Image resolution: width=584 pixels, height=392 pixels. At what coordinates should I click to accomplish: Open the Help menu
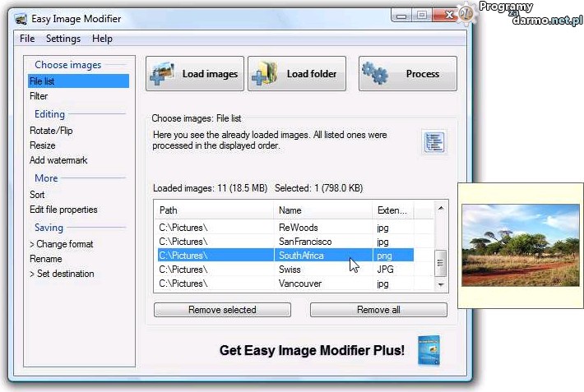pos(102,39)
